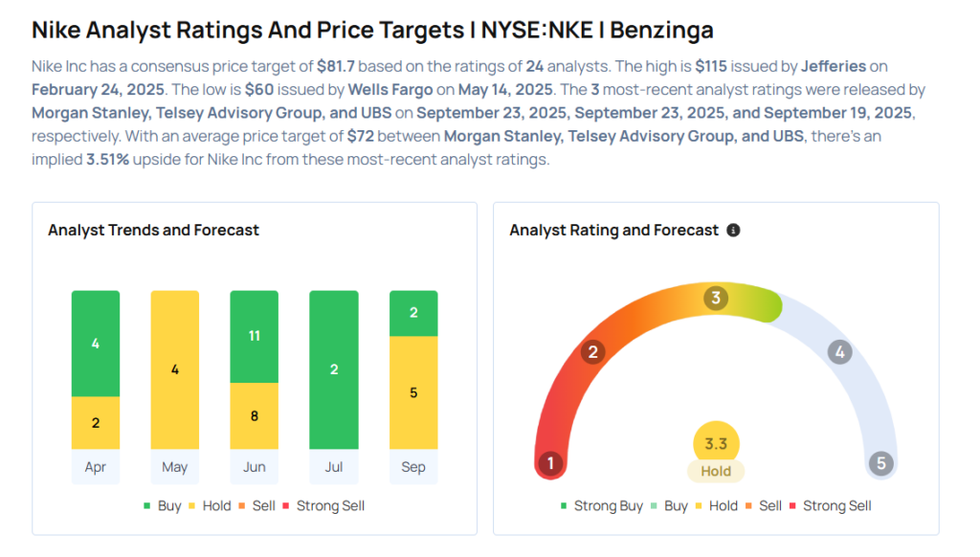Image resolution: width=980 pixels, height=557 pixels.
Task: Click the info icon beside Analyst Rating and Forecast
Action: pos(733,231)
